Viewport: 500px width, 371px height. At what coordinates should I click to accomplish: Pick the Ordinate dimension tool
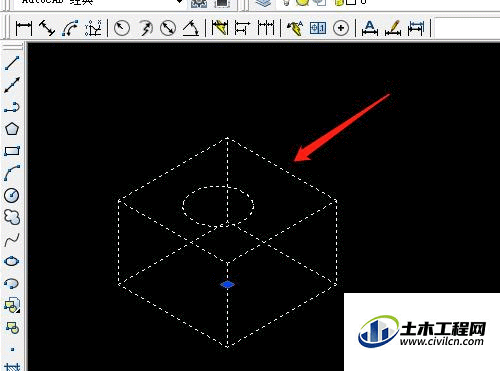coord(93,28)
